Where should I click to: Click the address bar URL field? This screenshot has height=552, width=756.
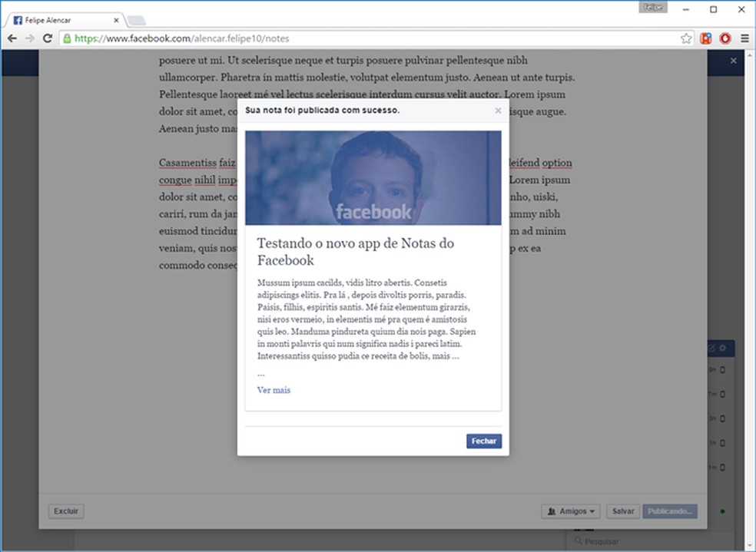(x=376, y=38)
